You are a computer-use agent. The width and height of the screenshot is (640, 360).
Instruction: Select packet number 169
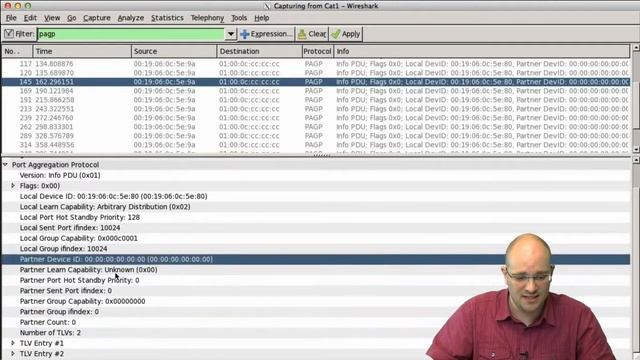point(316,91)
